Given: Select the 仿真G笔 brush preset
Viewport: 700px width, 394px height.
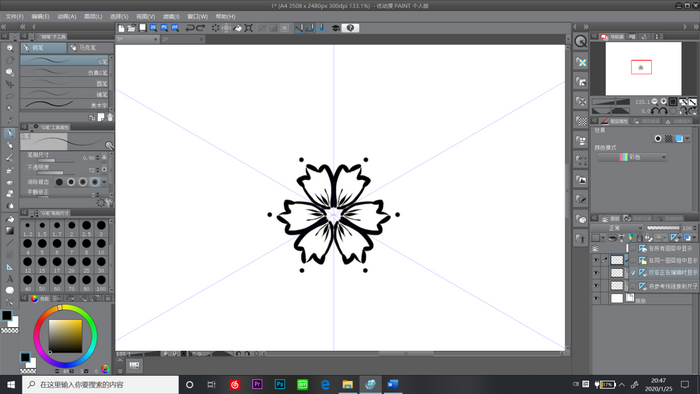Looking at the screenshot, I should 65,72.
